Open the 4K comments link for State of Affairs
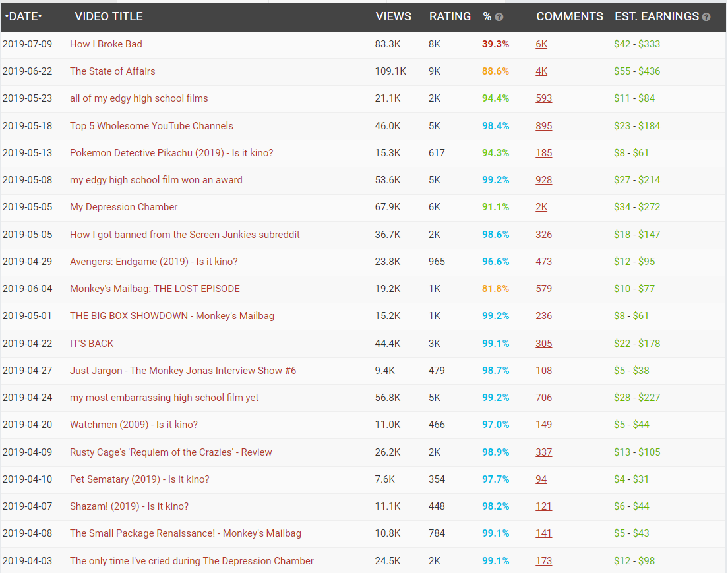The width and height of the screenshot is (728, 573). 541,71
